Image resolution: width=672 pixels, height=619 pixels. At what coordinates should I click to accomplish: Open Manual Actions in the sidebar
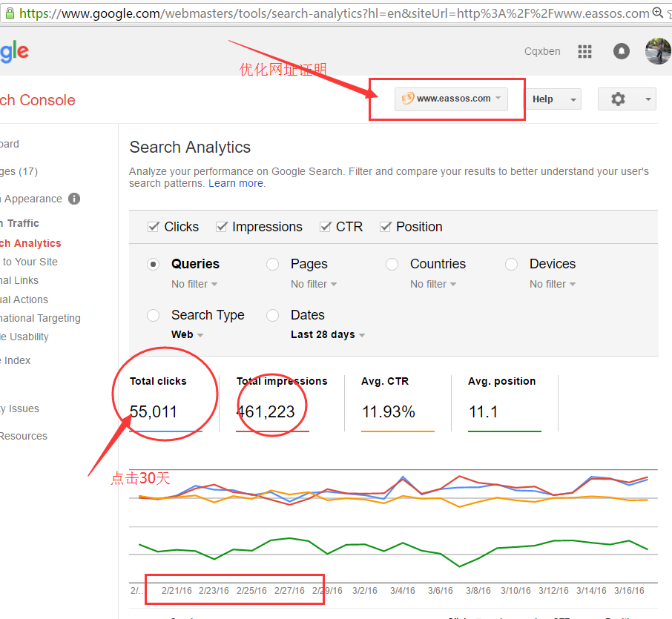pyautogui.click(x=24, y=299)
